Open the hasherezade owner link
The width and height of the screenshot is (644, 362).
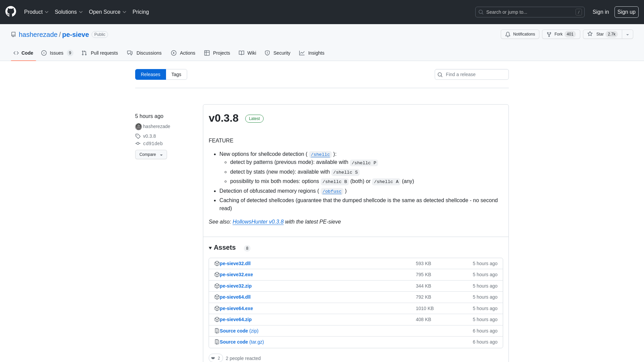[38, 35]
